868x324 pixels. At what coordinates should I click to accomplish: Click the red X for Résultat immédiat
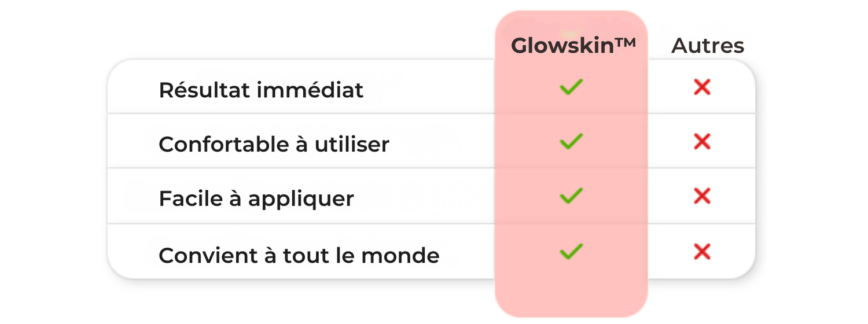click(702, 88)
